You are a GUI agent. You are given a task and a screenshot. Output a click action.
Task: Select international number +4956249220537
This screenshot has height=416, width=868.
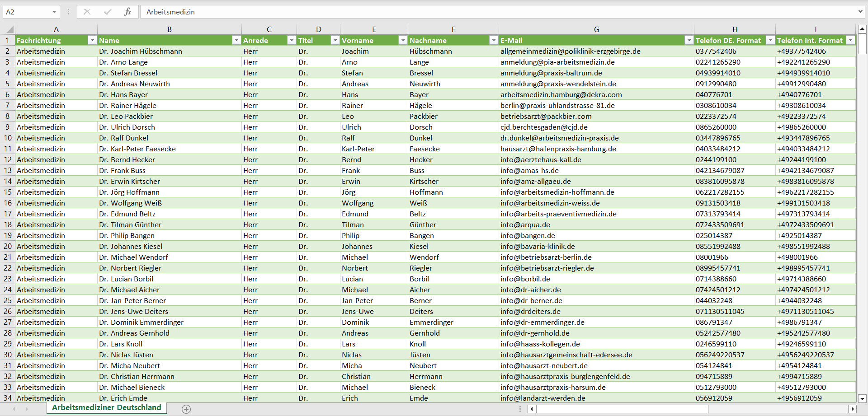point(816,355)
